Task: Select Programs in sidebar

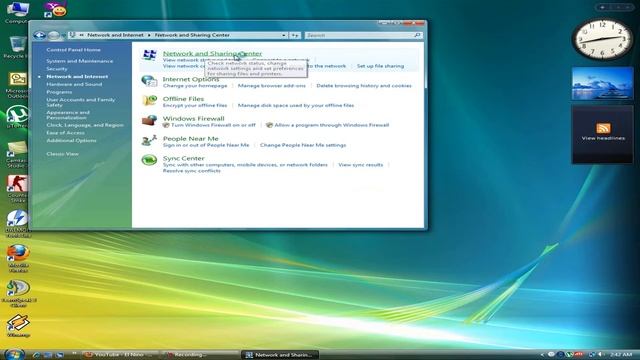Action: pos(59,92)
